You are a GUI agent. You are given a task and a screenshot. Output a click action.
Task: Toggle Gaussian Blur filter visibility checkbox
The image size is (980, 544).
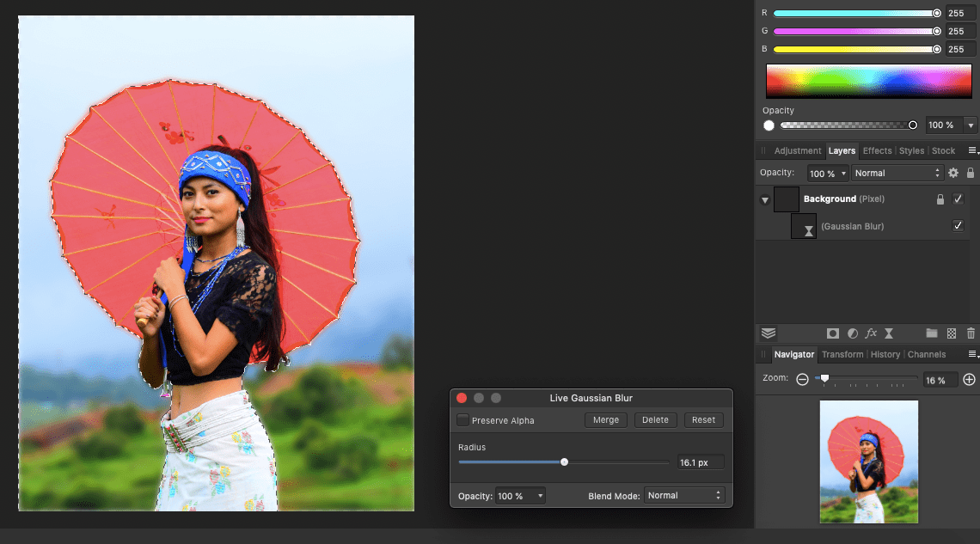(959, 226)
